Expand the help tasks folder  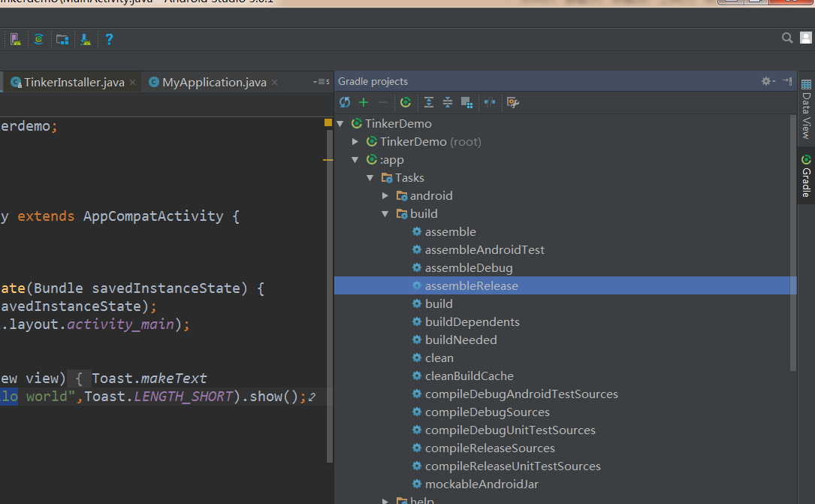(385, 501)
